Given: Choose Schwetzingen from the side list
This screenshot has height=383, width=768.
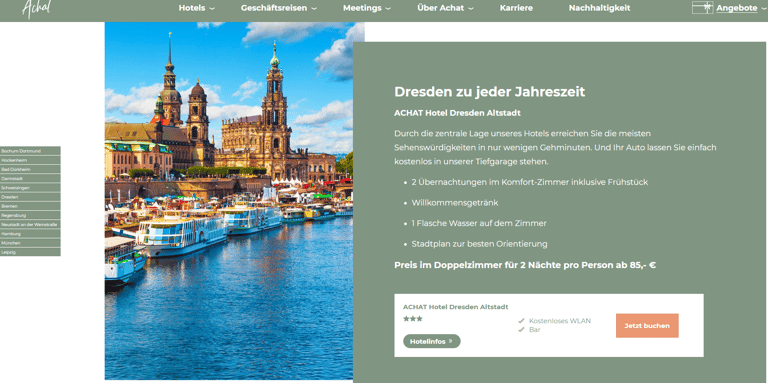Looking at the screenshot, I should 30,188.
